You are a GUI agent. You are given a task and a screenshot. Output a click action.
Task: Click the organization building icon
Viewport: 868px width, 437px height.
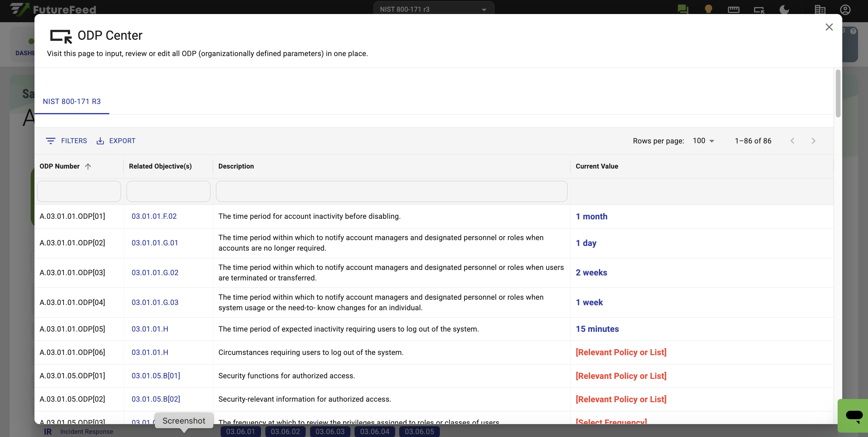[x=820, y=9]
